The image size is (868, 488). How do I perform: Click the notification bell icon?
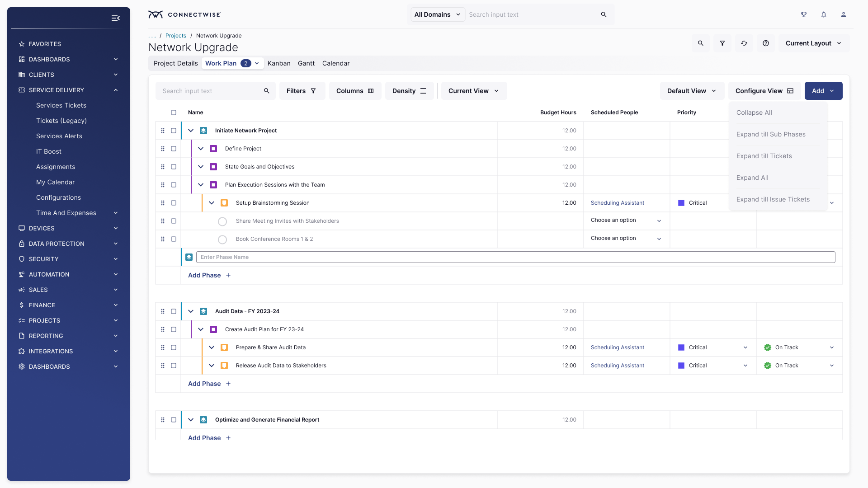point(824,14)
